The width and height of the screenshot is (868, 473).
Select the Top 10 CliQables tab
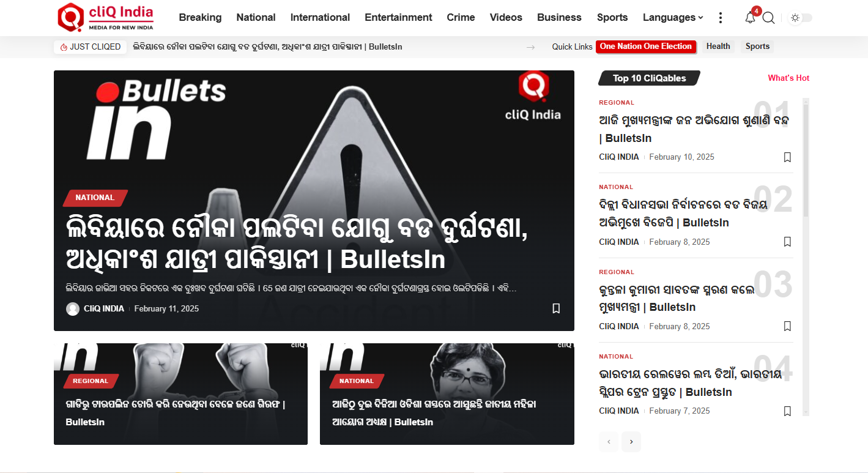click(649, 78)
